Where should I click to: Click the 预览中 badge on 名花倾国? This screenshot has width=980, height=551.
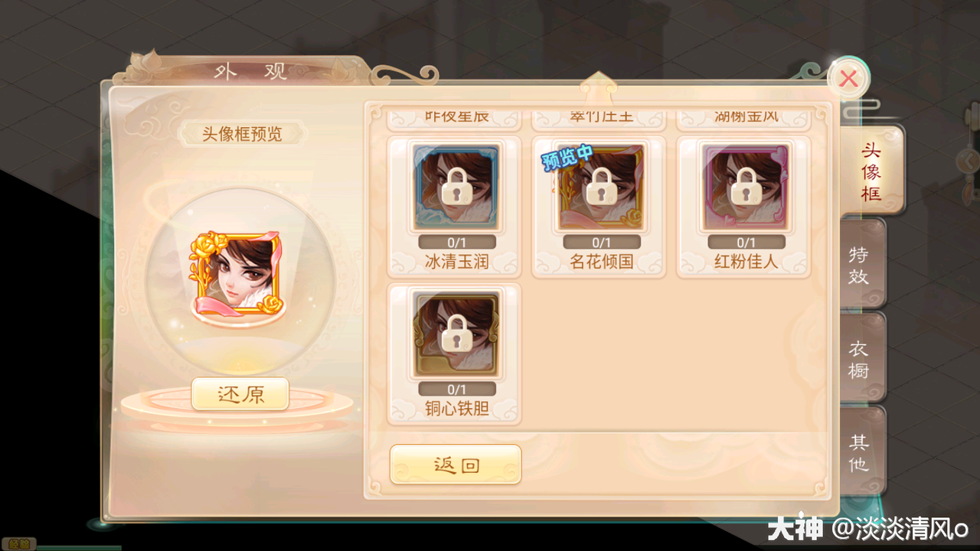tap(567, 157)
